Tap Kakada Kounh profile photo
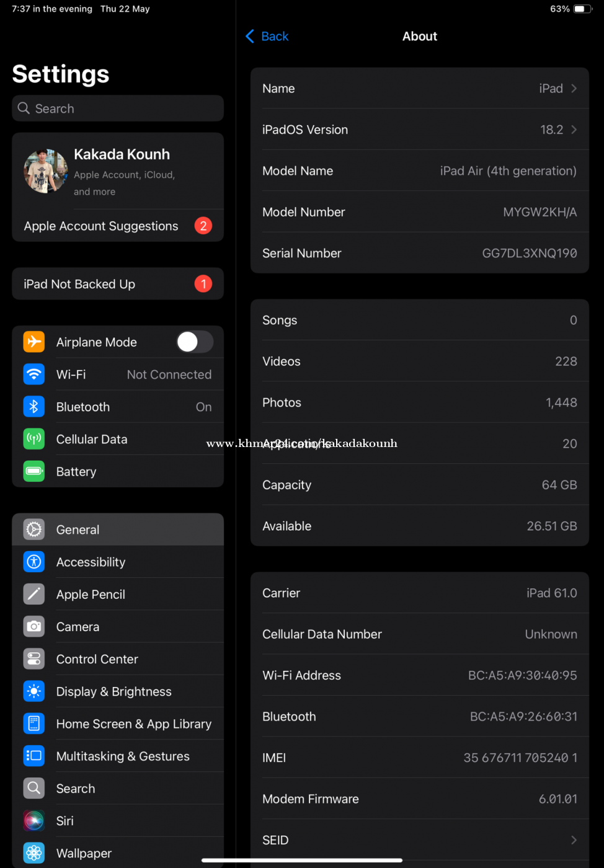 point(46,171)
